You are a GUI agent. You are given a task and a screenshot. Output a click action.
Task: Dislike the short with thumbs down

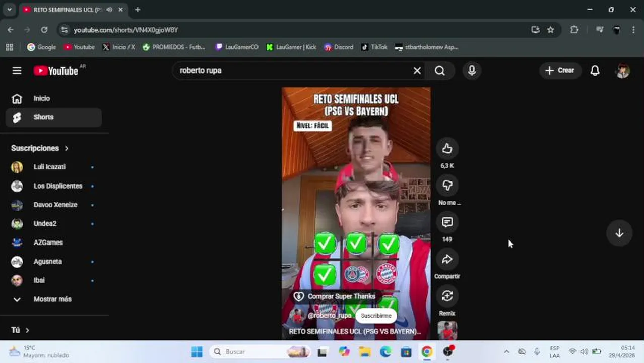tap(447, 185)
